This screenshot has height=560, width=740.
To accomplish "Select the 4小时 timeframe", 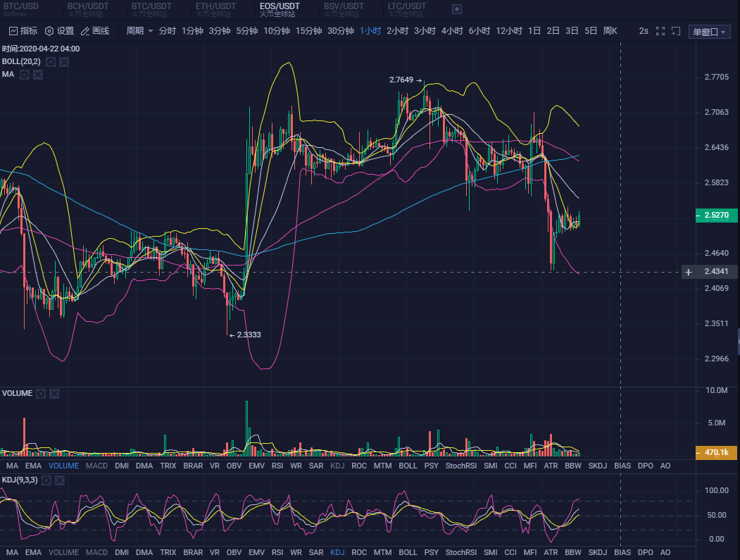I will 452,31.
